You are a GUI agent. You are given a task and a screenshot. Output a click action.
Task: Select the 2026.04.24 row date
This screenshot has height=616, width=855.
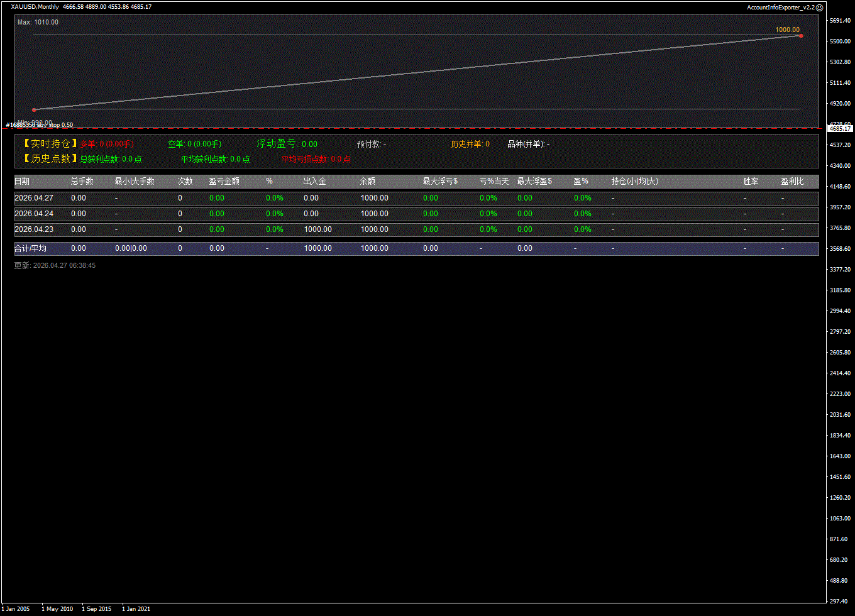(34, 214)
